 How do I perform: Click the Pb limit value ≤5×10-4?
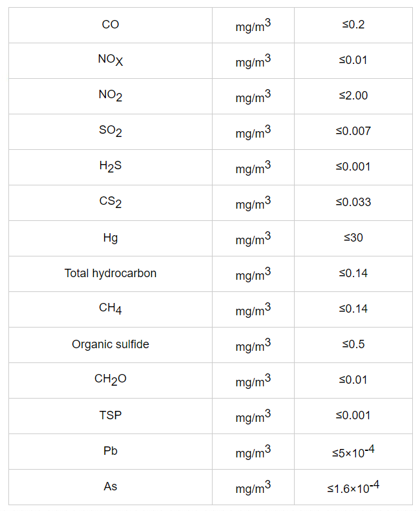pos(353,452)
